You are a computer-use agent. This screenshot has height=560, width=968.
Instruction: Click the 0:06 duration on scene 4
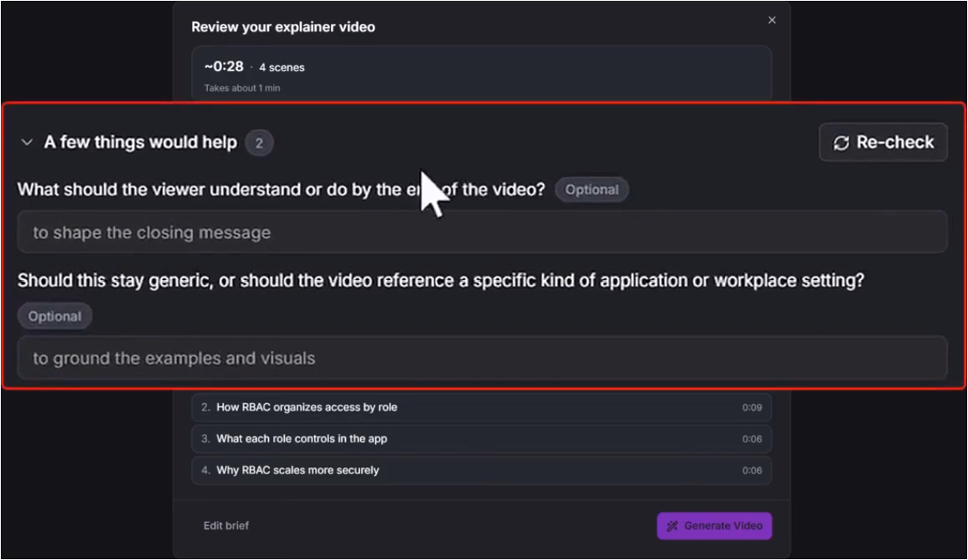pos(752,470)
